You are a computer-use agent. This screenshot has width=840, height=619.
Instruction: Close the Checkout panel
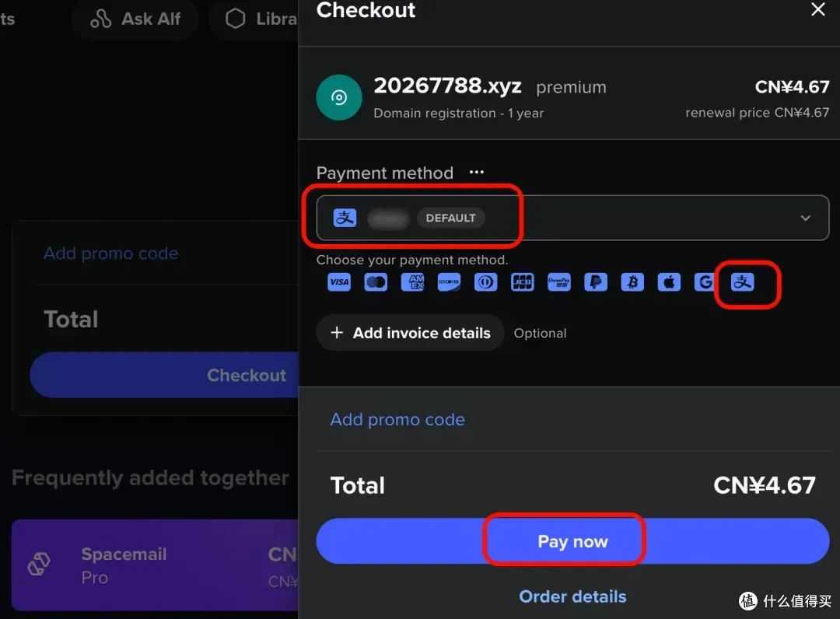tap(818, 10)
